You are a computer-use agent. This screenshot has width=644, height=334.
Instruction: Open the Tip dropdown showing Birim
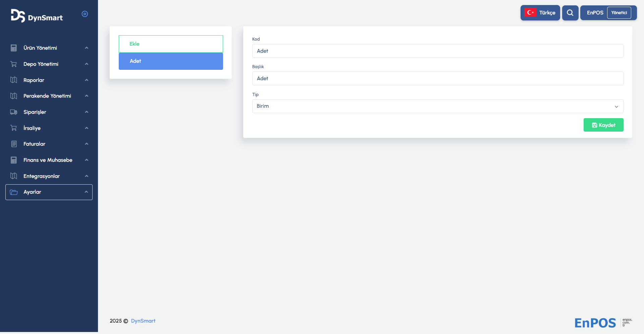(437, 106)
